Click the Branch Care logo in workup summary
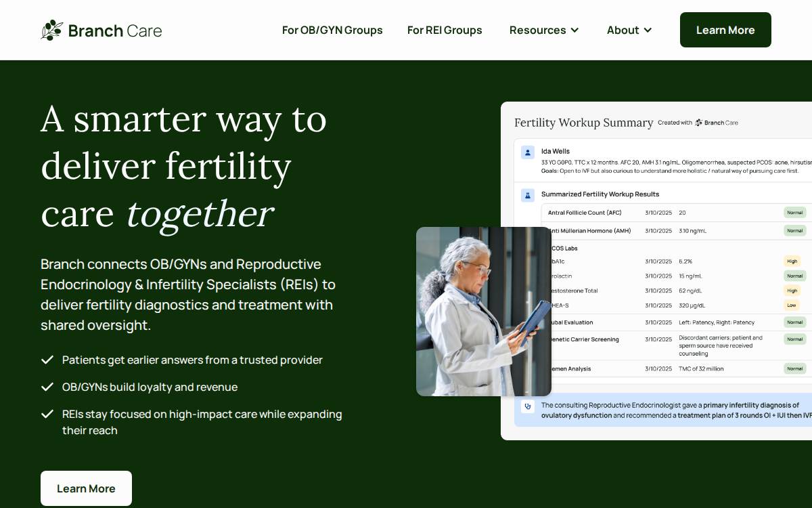This screenshot has height=508, width=812. click(x=717, y=123)
